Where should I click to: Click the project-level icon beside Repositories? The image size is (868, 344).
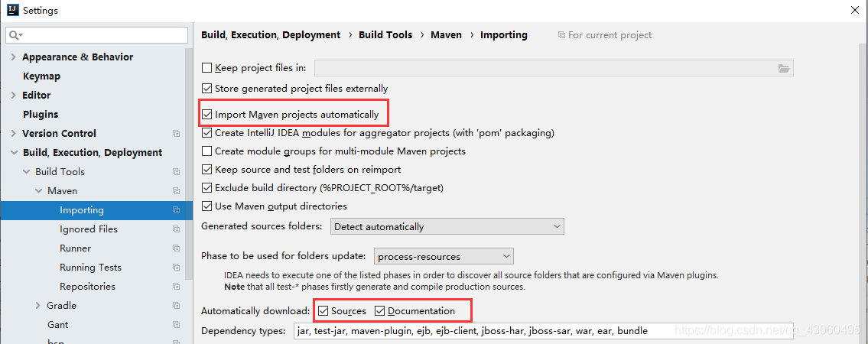[x=176, y=287]
